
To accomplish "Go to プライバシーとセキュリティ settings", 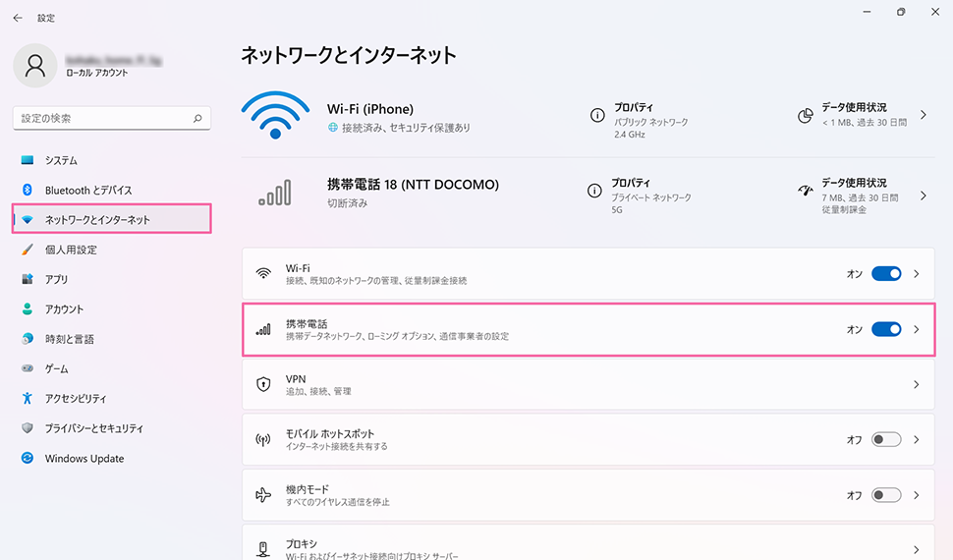I will click(93, 428).
